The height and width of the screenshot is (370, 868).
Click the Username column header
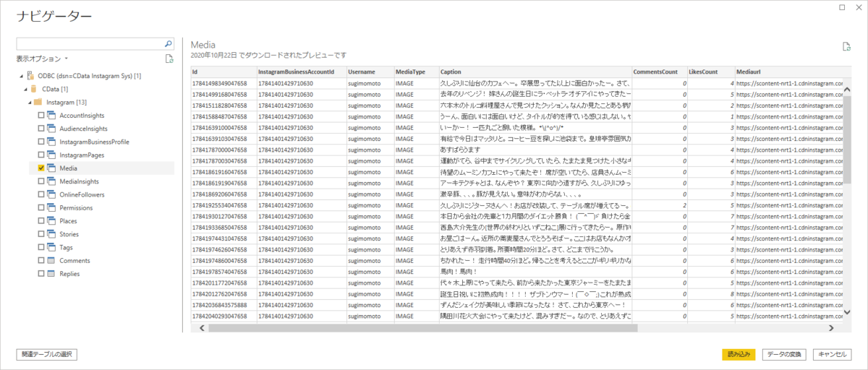click(x=370, y=72)
